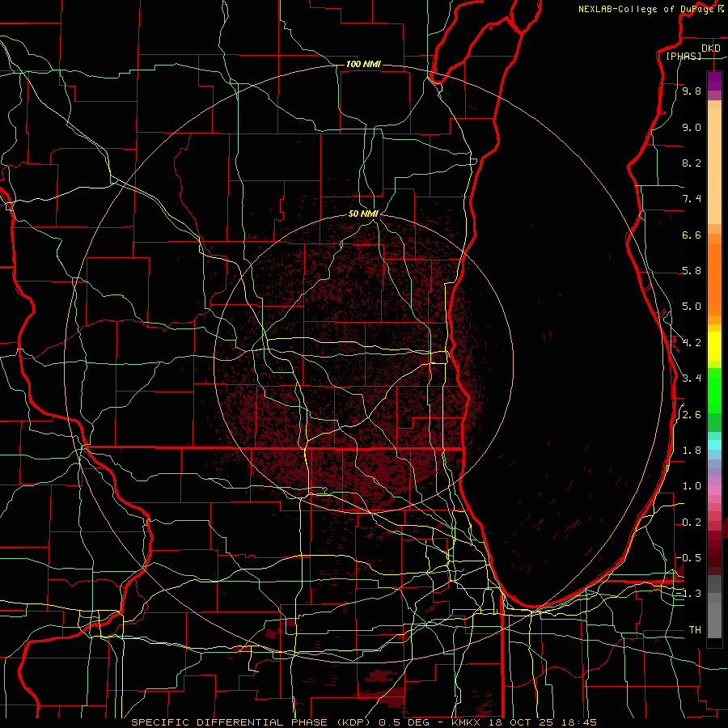This screenshot has width=728, height=728.
Task: Click the 9.0 value on the scale
Action: 692,127
